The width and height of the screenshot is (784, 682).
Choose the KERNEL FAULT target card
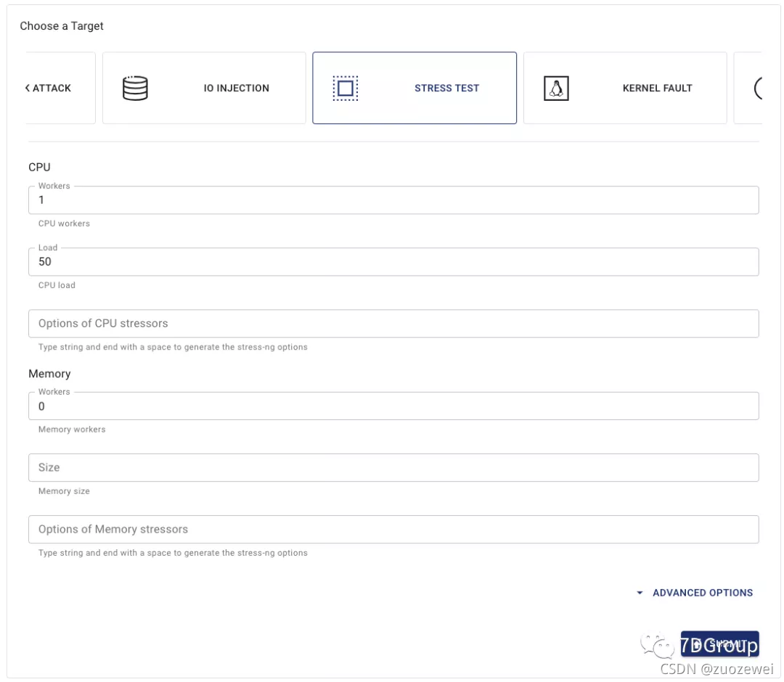click(625, 88)
